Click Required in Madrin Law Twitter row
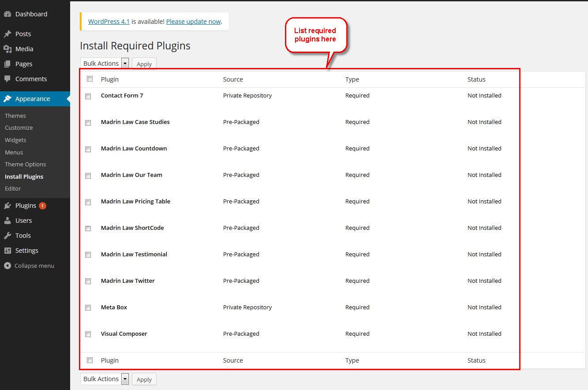Image resolution: width=588 pixels, height=390 pixels. 357,281
